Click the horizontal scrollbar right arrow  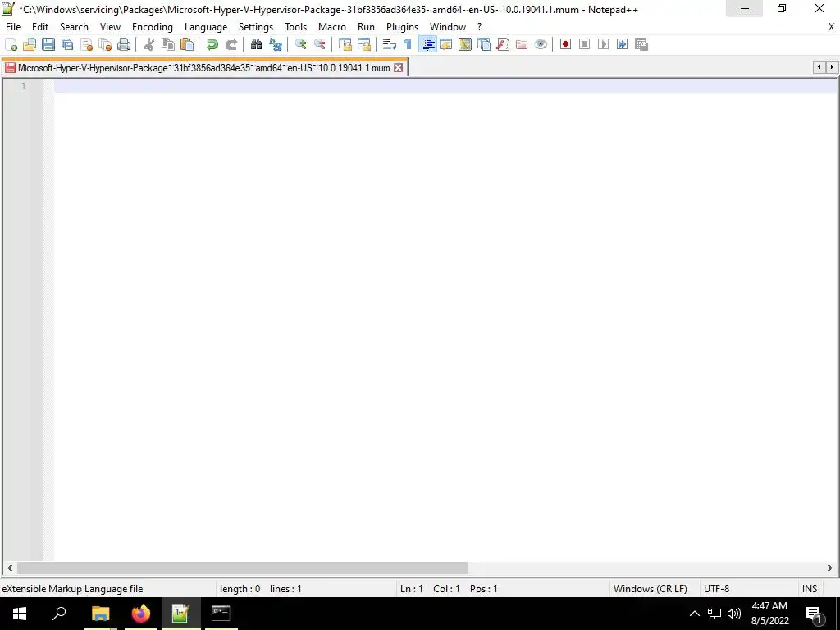pyautogui.click(x=830, y=568)
